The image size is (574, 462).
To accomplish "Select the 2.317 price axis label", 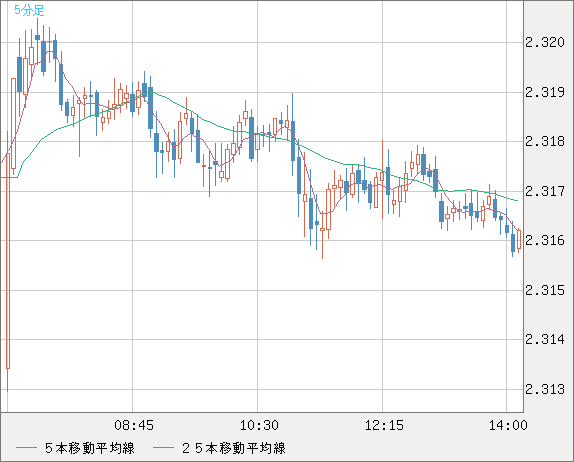I will click(x=545, y=191).
